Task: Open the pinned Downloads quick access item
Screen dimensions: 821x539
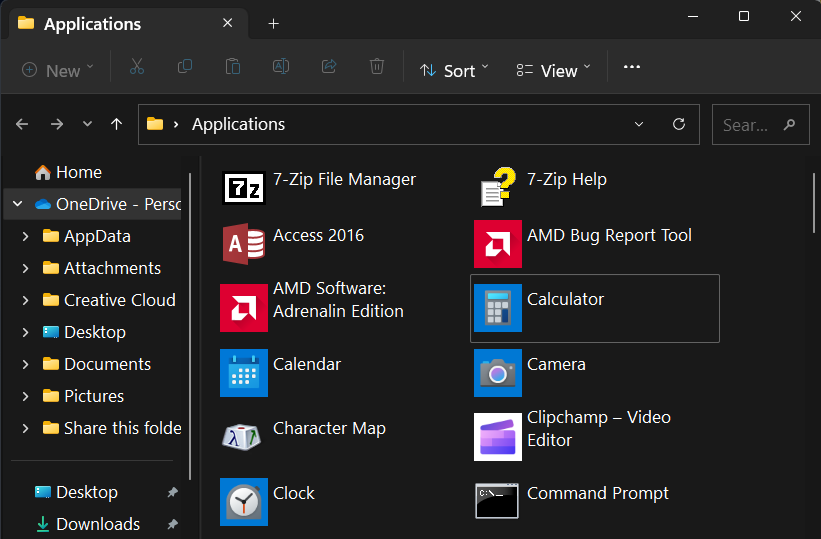Action: (88, 524)
